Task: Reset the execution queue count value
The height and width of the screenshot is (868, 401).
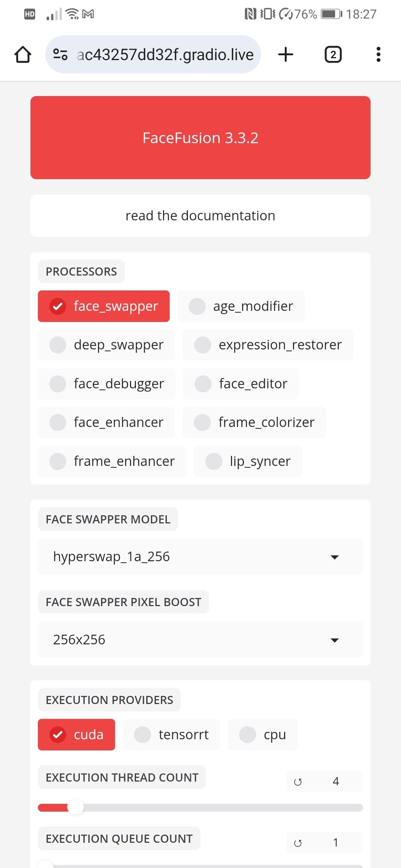Action: 298,843
